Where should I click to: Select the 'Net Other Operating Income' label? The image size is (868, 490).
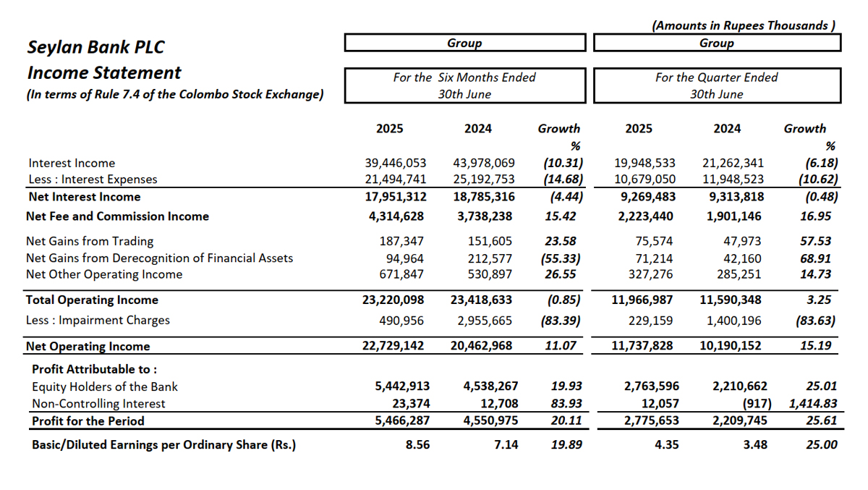tap(104, 274)
